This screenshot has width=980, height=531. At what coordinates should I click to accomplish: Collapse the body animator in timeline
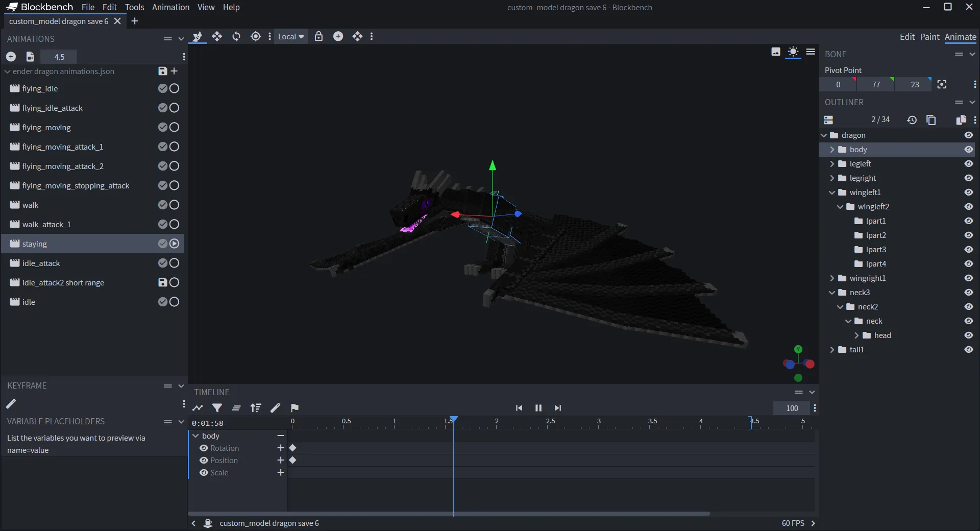195,436
